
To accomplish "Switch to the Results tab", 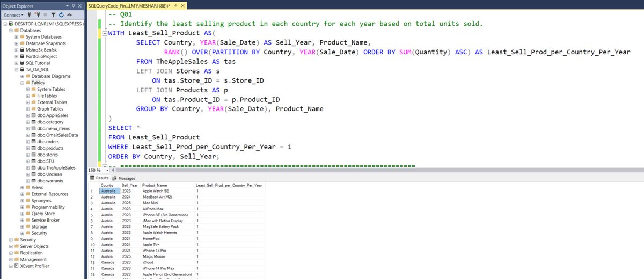I will [99, 178].
